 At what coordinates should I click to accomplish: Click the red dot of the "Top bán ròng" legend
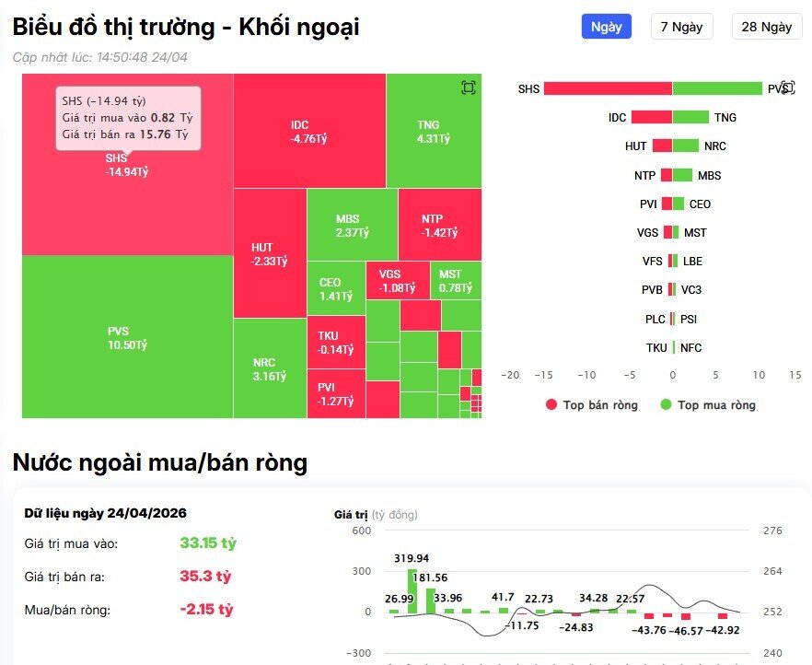click(x=550, y=405)
